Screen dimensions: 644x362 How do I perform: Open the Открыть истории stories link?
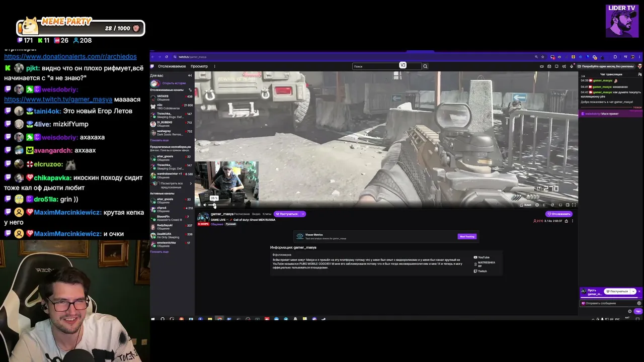pyautogui.click(x=174, y=83)
